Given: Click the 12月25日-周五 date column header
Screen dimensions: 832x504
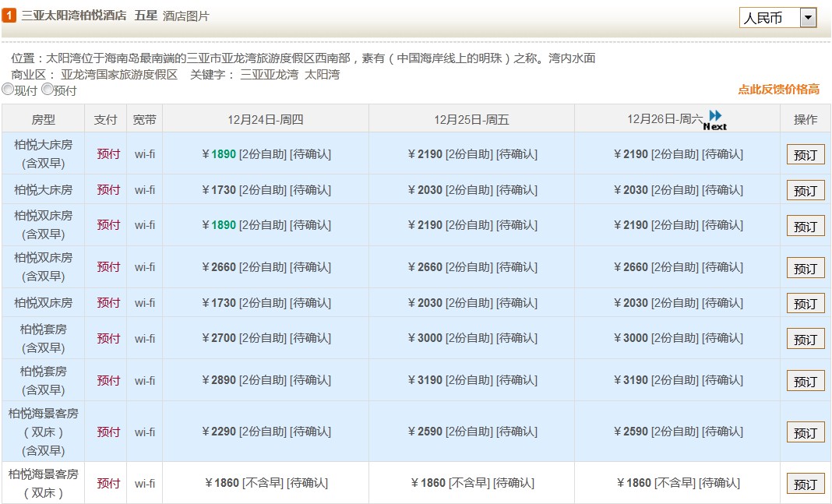Looking at the screenshot, I should (471, 119).
